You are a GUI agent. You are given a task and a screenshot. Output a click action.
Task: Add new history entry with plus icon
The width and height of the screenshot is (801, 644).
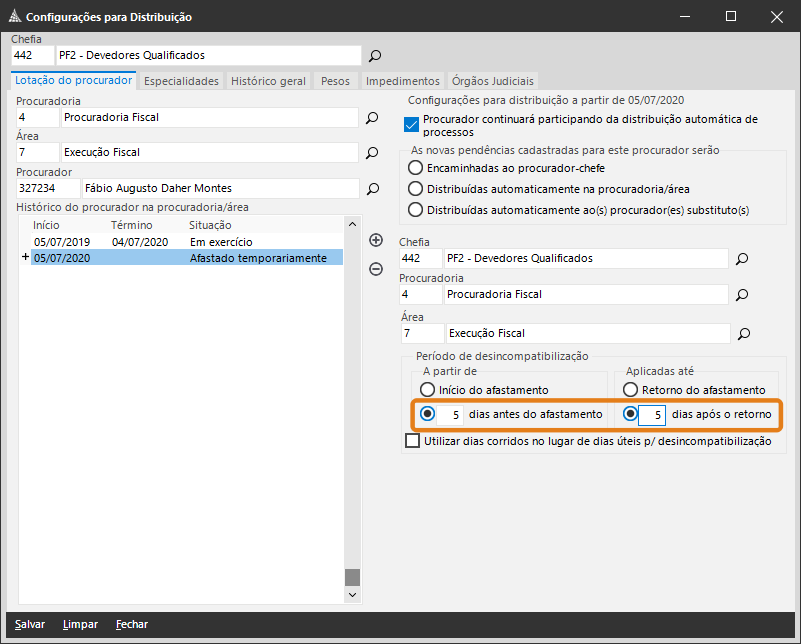pos(376,240)
